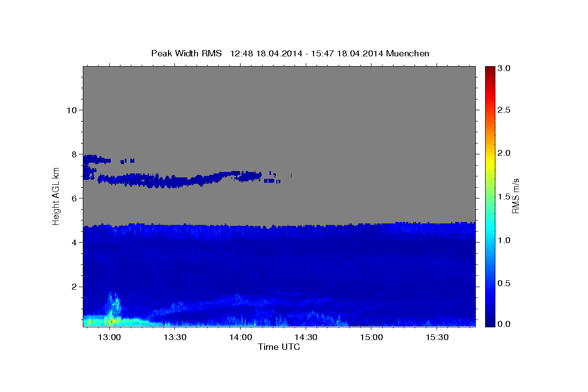Click the 'RMS m/s' colorbar label

[515, 196]
